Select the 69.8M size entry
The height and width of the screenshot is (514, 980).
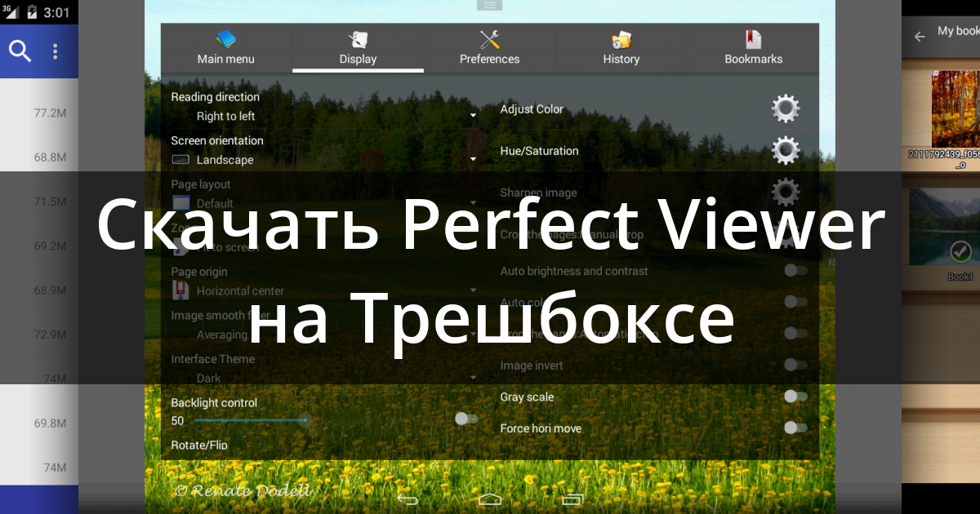pos(50,423)
